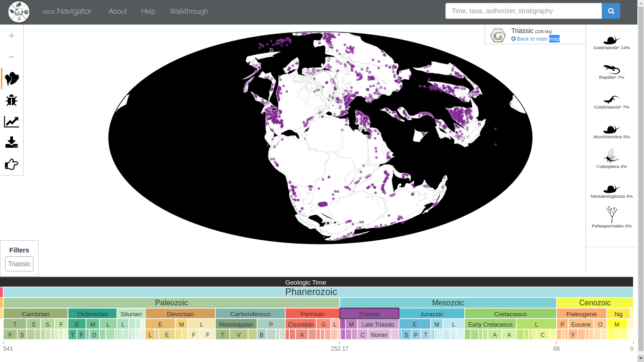Viewport: 644px width, 362px height.
Task: Toggle the paleogeography reconstruction tool
Action: click(x=11, y=78)
